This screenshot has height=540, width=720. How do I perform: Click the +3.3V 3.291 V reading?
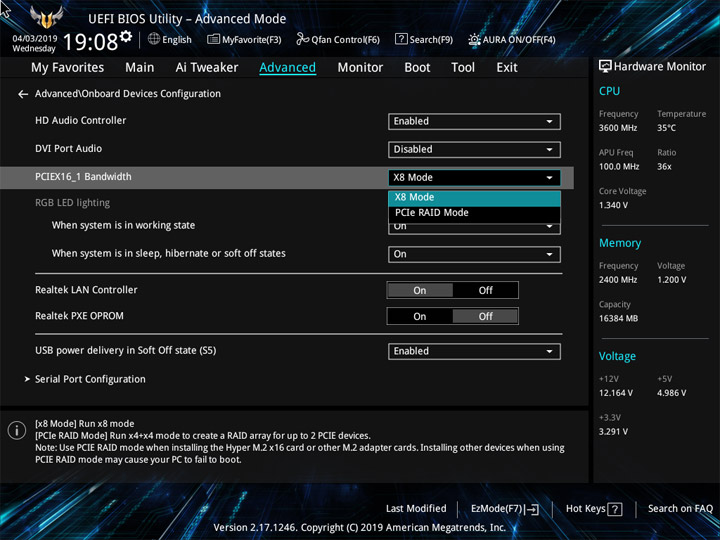[x=613, y=432]
